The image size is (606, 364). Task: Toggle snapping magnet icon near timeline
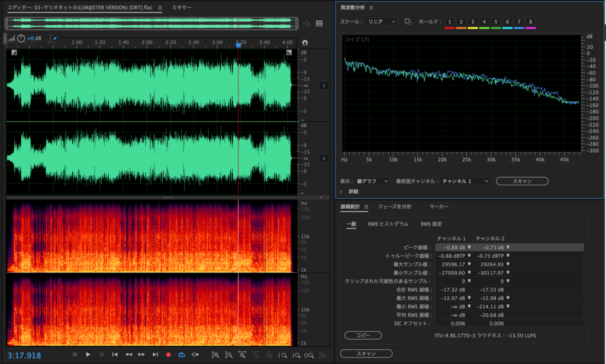(305, 43)
